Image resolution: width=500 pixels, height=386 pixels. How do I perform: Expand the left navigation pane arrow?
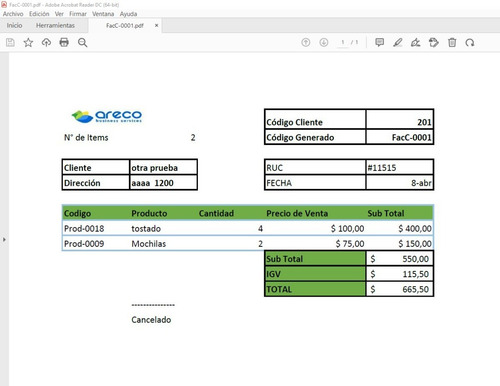[x=4, y=239]
